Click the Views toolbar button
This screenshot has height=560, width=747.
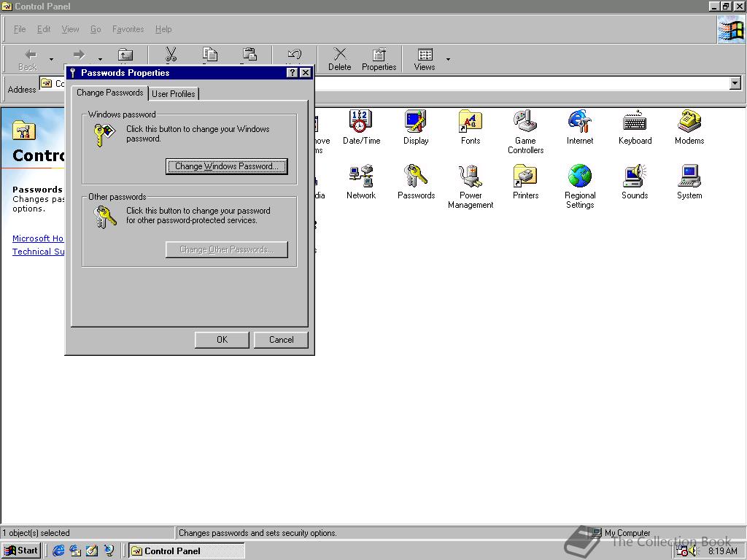(x=425, y=59)
